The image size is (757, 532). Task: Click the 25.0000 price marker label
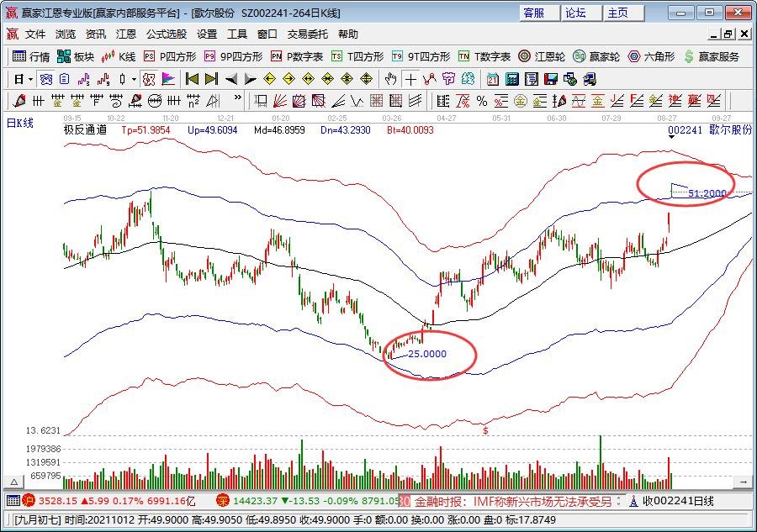click(x=427, y=354)
